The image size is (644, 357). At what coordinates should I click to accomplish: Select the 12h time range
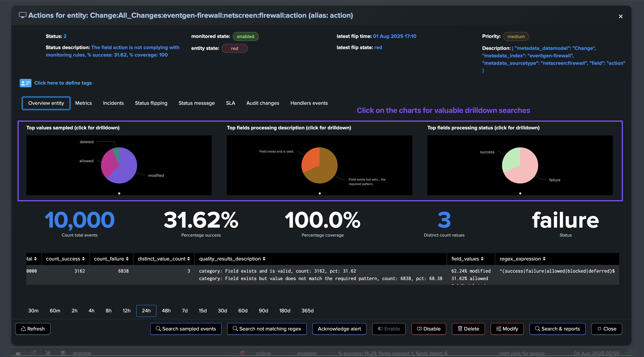click(127, 311)
